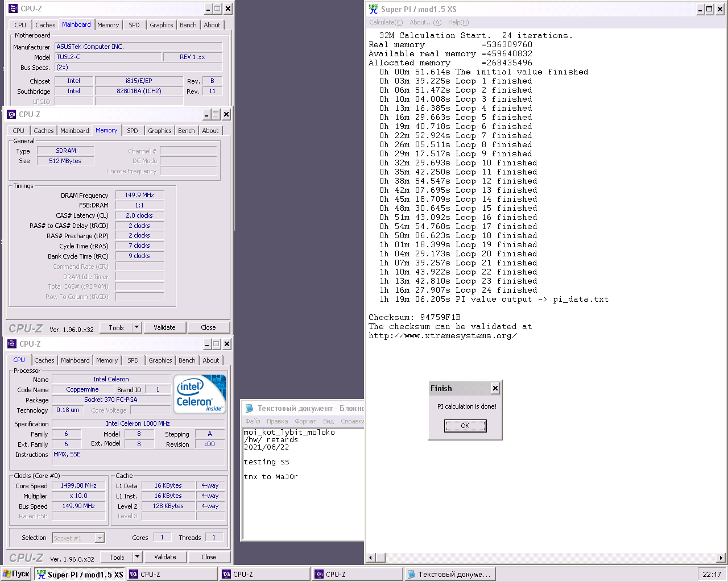Activate Текстовый документ taskbar button

(x=450, y=574)
